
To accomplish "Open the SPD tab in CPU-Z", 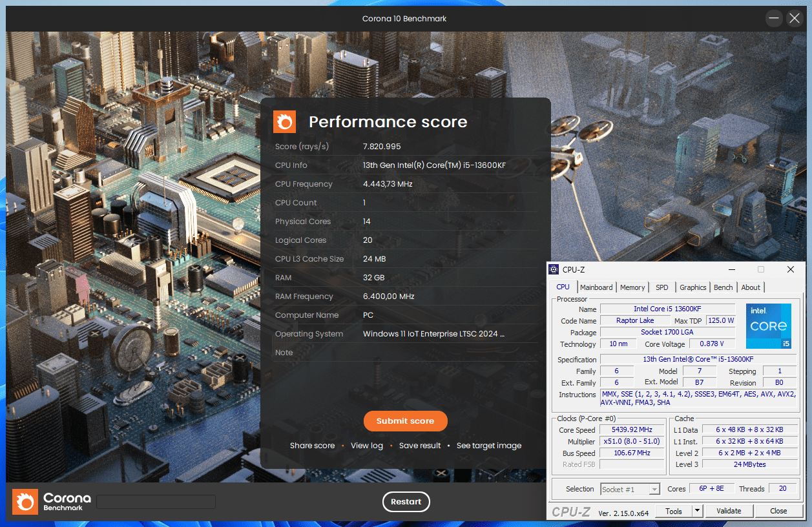I will 662,287.
